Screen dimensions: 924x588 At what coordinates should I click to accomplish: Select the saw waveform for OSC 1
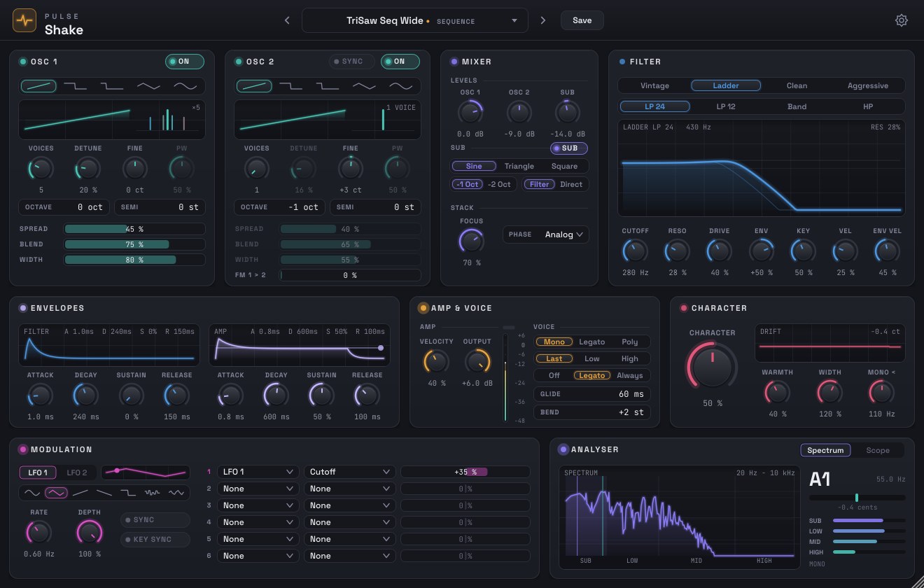(38, 86)
